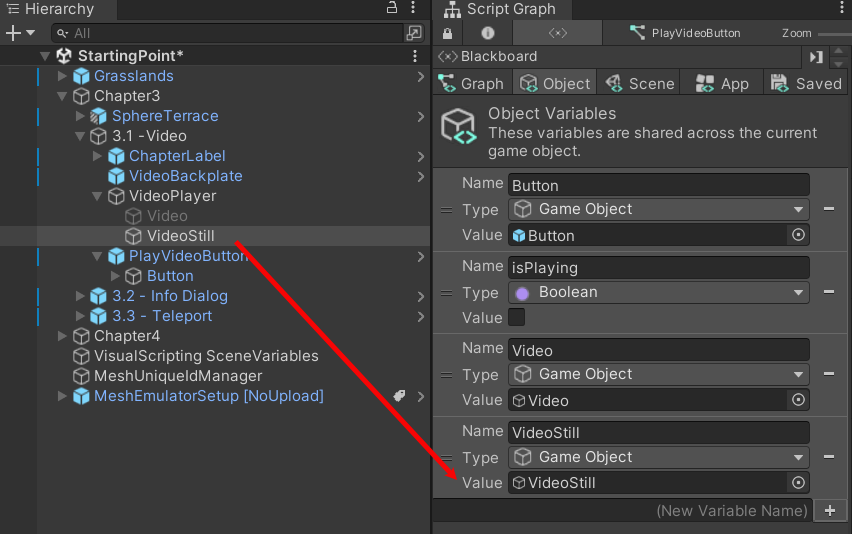Collapse the PlayVideoButton prefab
This screenshot has height=534, width=852.
pos(97,256)
